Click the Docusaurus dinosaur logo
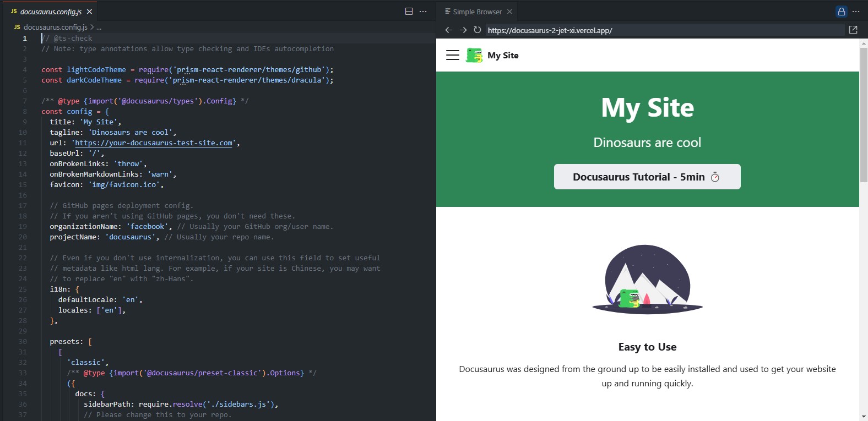 click(474, 55)
